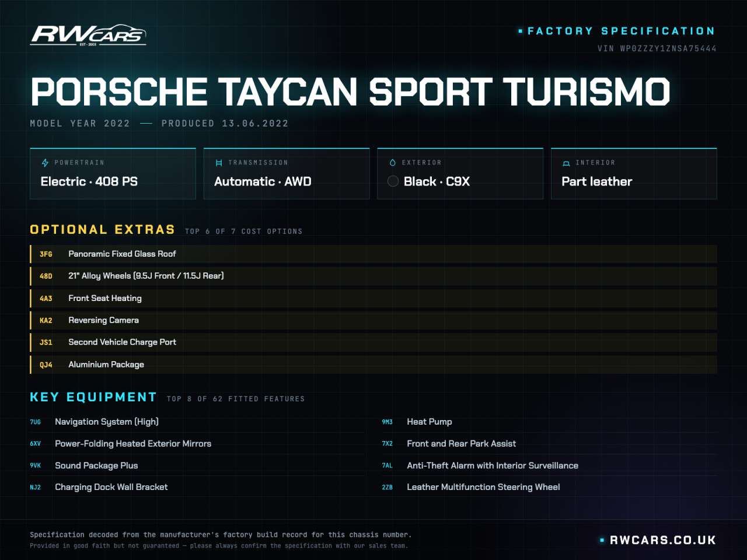Click equipment code NJ2
This screenshot has width=747, height=560.
[x=36, y=487]
